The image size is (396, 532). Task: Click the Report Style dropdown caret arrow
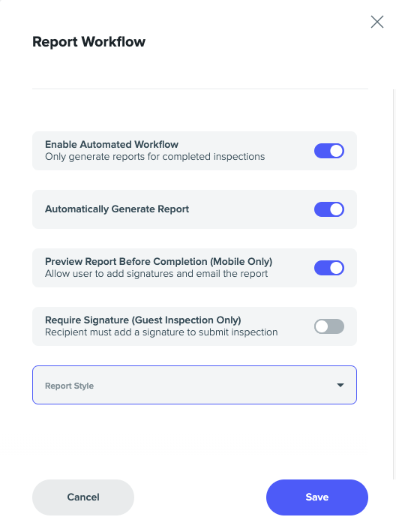[340, 385]
